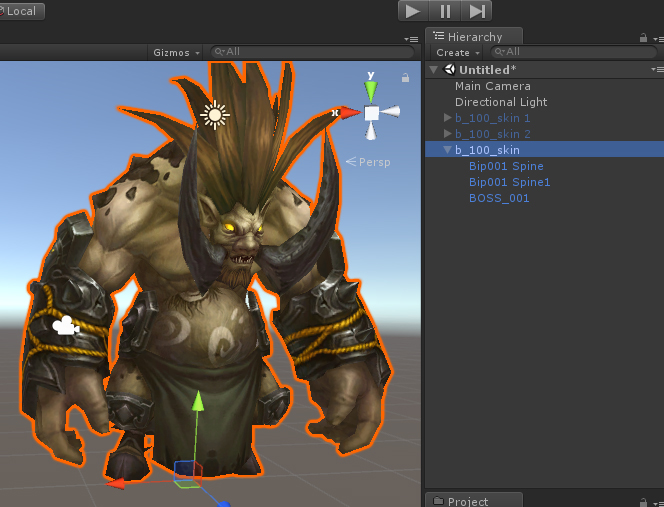Image resolution: width=664 pixels, height=507 pixels.
Task: Click the Scene view search field
Action: [313, 52]
